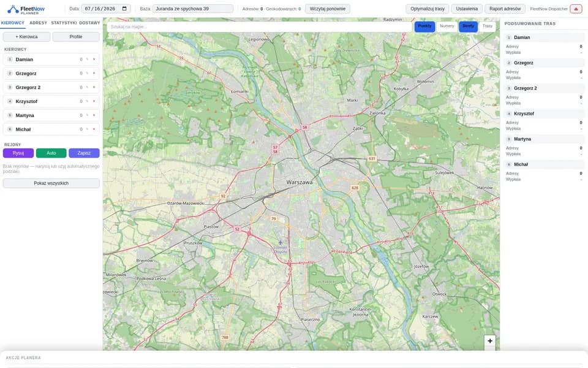
Task: Toggle the Punkty map layer
Action: (424, 26)
